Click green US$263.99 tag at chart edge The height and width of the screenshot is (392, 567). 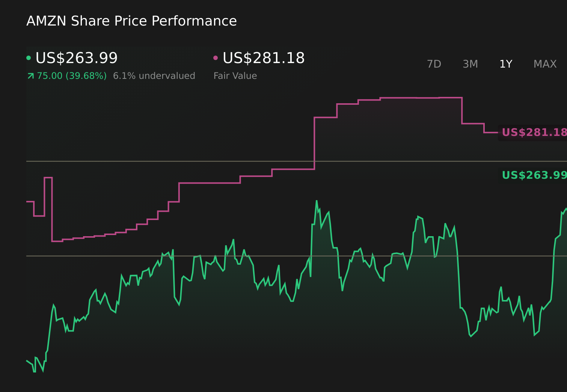(x=533, y=175)
